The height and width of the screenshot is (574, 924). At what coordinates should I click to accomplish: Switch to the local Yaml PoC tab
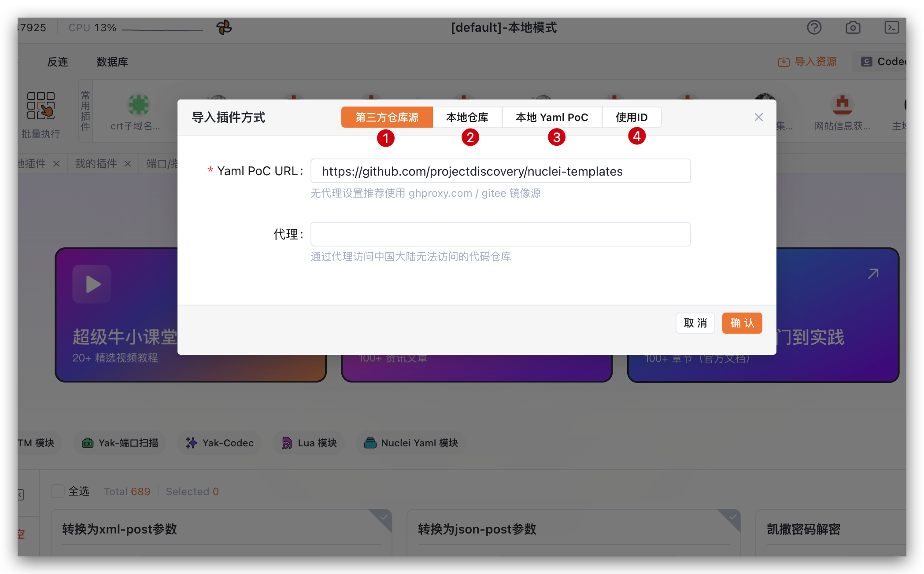coord(551,118)
